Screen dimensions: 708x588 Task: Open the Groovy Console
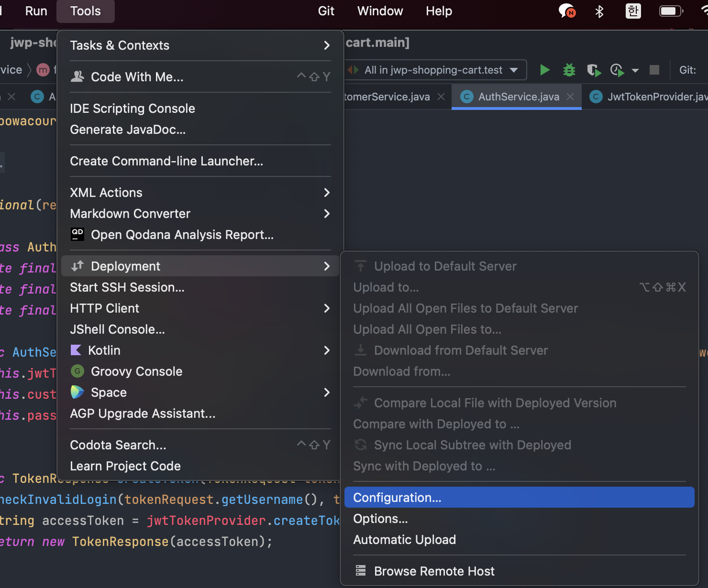[x=200, y=371]
